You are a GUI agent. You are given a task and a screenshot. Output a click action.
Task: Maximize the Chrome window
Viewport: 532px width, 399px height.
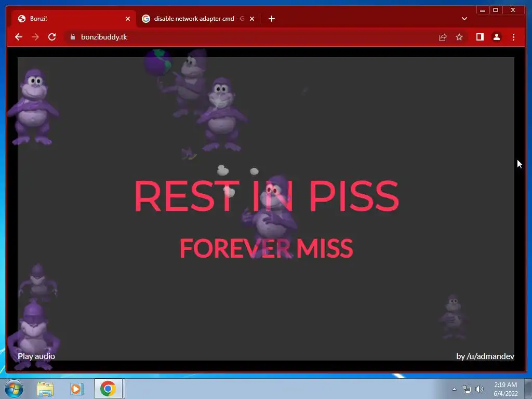495,10
